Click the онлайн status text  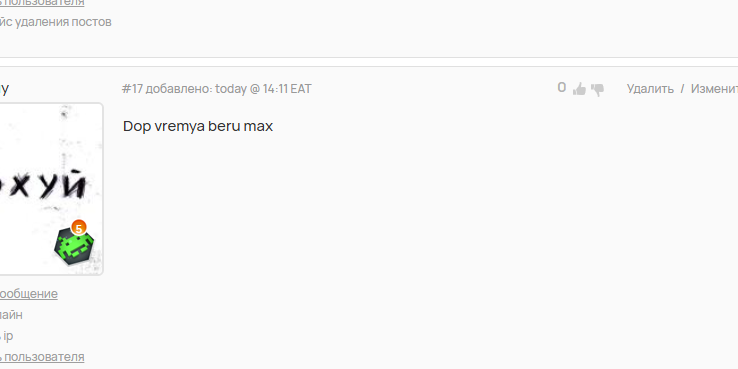(x=11, y=315)
